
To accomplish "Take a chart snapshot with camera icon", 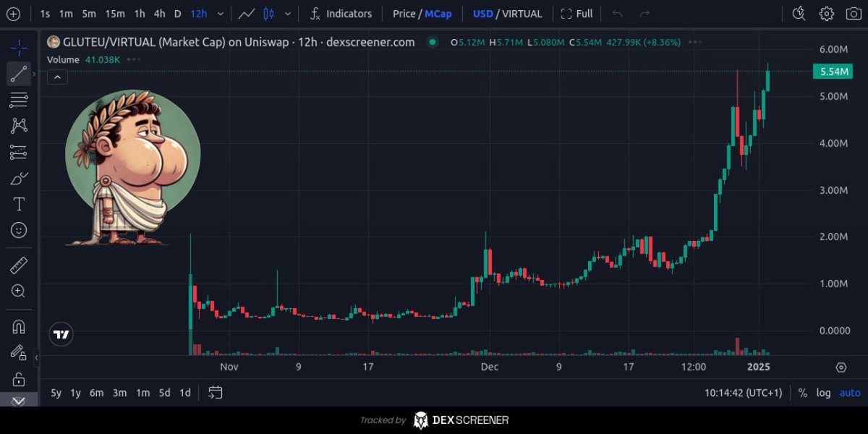I will tap(853, 14).
